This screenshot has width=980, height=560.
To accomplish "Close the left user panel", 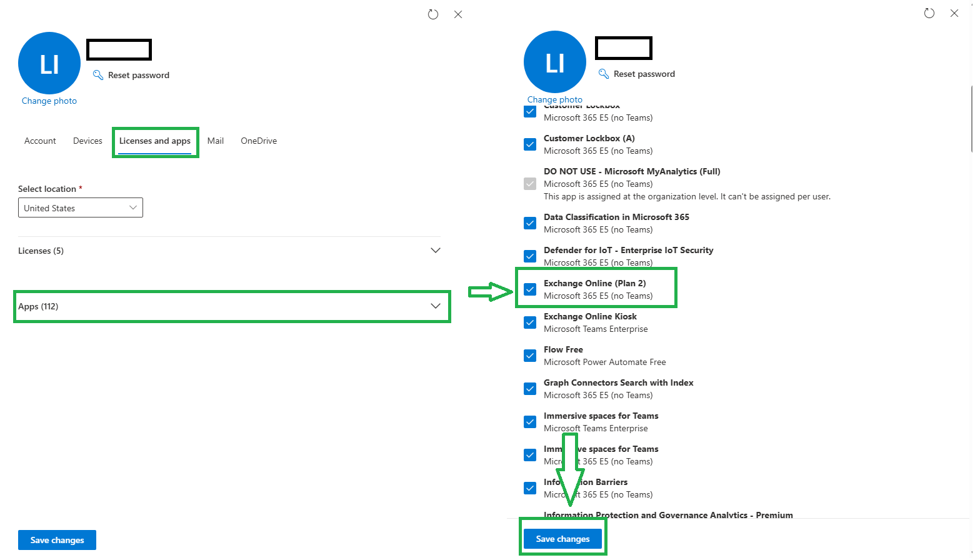I will click(458, 14).
